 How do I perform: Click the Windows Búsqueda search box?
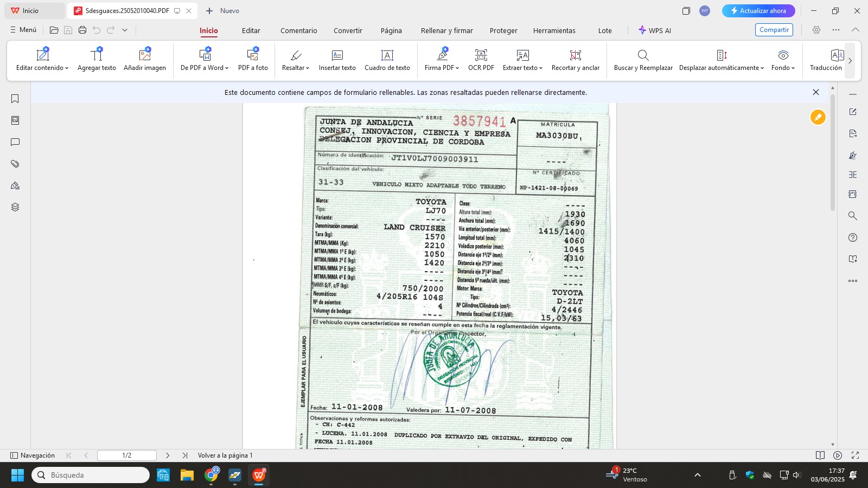coord(91,475)
